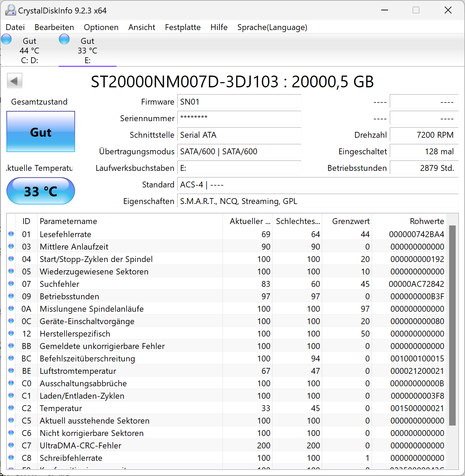The image size is (465, 476).
Task: Click status dot for Luftstromtemperatur row
Action: coord(11,371)
